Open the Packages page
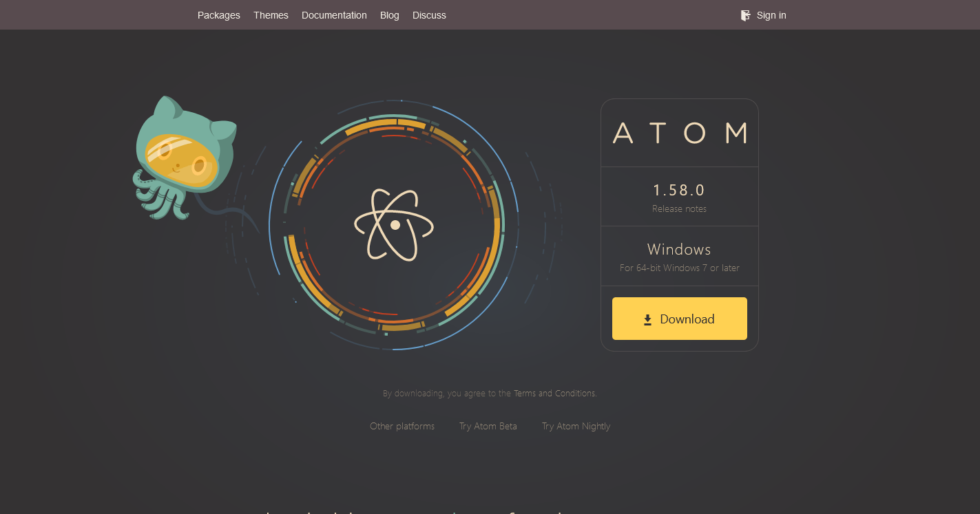Viewport: 980px width, 514px height. pos(218,14)
